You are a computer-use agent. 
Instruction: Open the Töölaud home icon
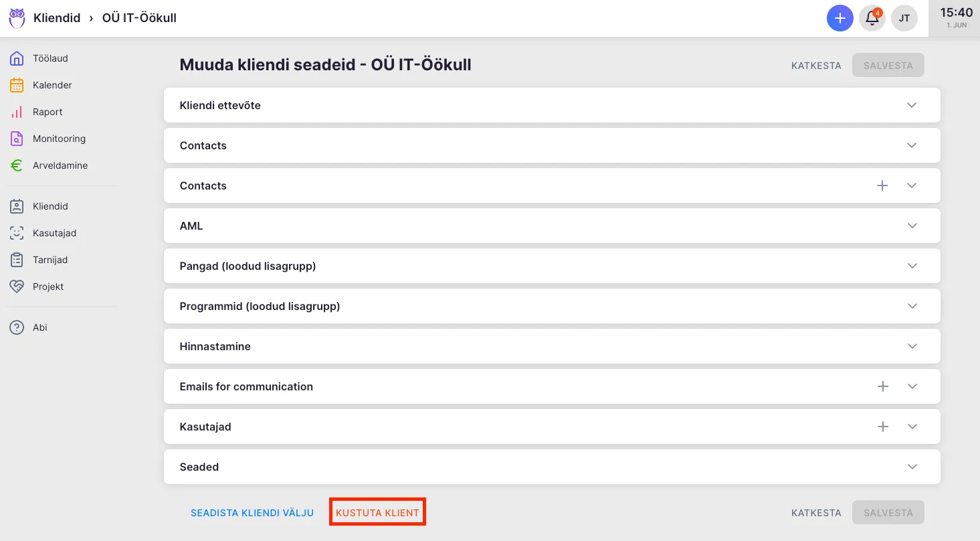(17, 58)
